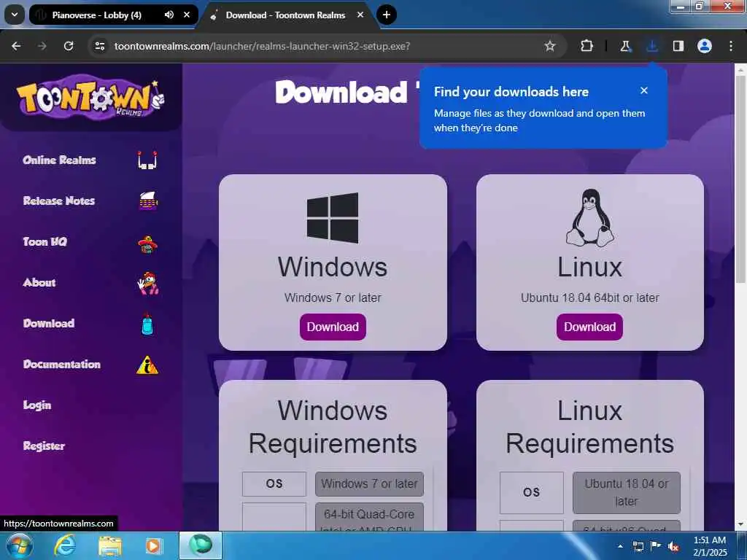View site information icon in address bar
Viewport: 747px width, 560px height.
(99, 46)
